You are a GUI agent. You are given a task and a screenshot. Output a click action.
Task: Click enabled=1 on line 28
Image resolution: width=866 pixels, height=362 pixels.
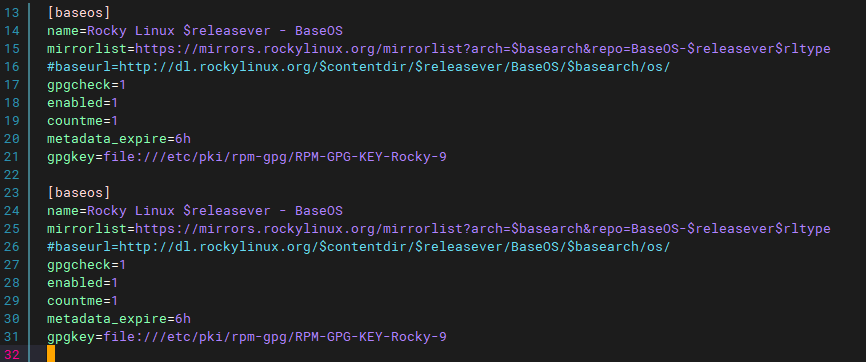[x=82, y=283]
